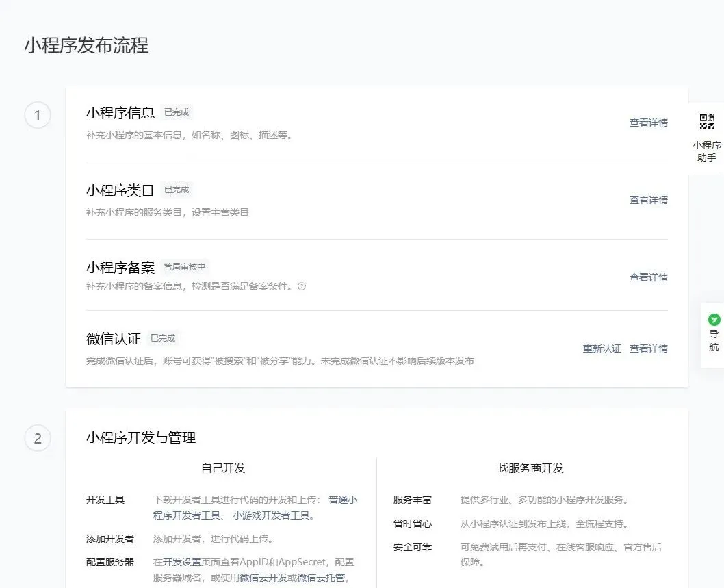Click the 已完成 badge next to 小程序类目
Screen dimensions: 724x588
click(x=177, y=190)
